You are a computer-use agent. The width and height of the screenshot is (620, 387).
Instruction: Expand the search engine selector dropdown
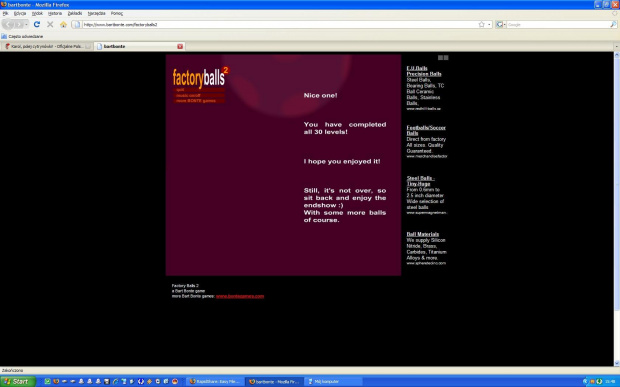[x=501, y=25]
